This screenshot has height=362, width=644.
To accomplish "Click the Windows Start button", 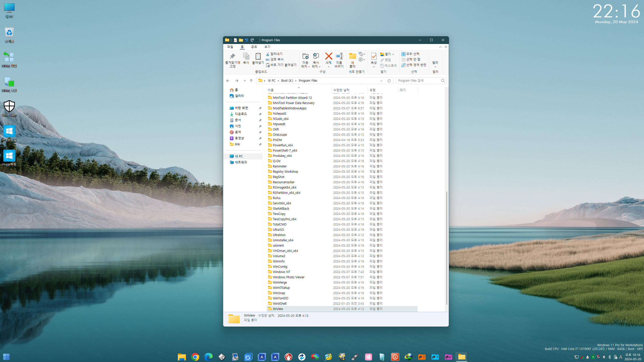I will coord(6,357).
